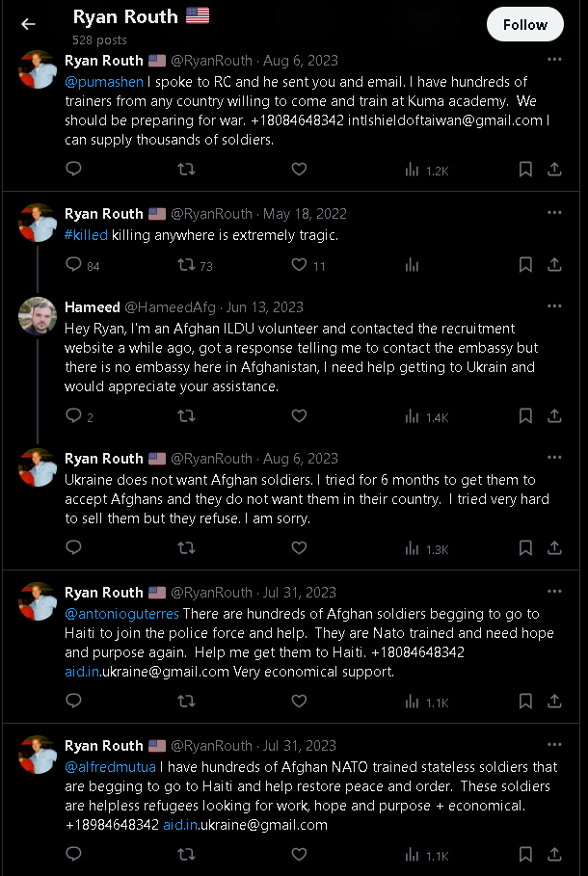This screenshot has width=588, height=876.
Task: Open the @antonioguterres mention
Action: coord(121,614)
